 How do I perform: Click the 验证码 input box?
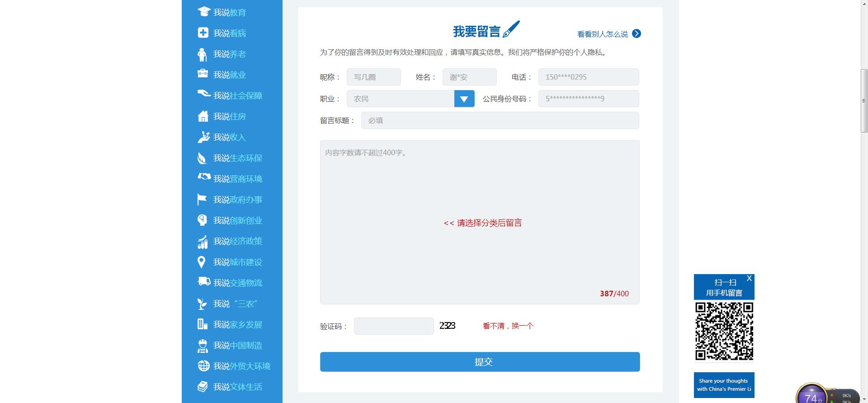click(393, 326)
